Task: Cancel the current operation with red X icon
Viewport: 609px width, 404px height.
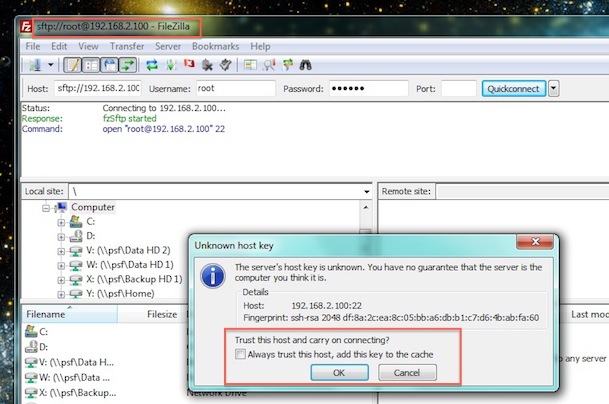Action: point(189,64)
